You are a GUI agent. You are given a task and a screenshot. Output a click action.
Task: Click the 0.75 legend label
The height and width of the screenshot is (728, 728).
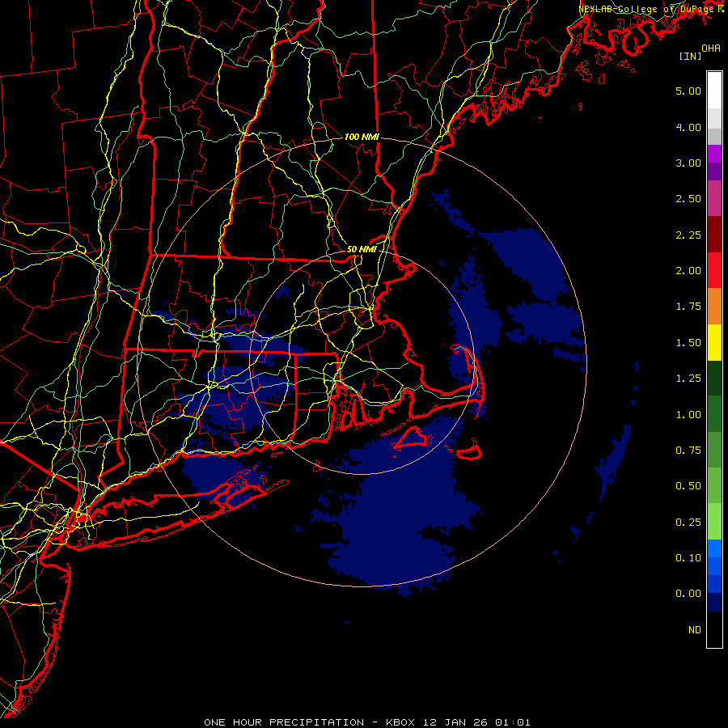point(688,451)
